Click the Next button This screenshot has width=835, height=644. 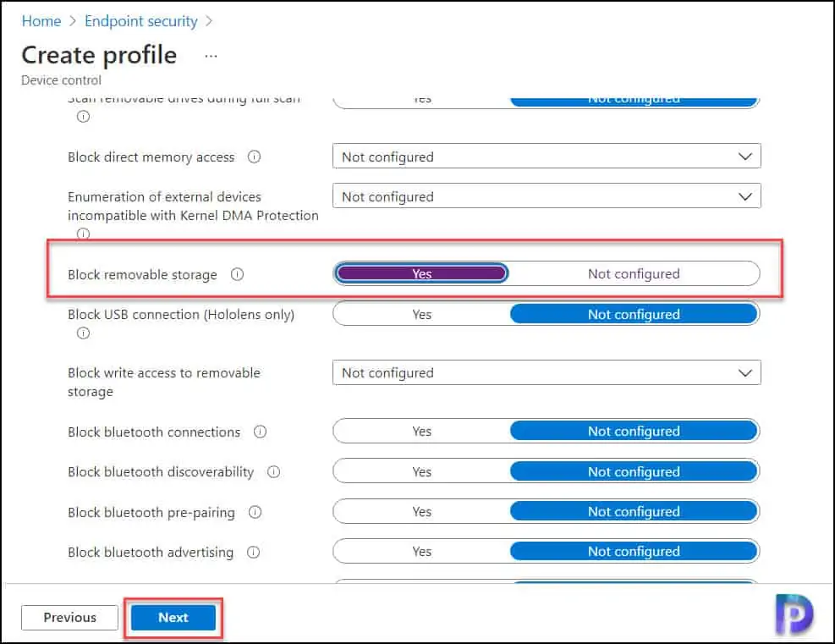(x=173, y=618)
